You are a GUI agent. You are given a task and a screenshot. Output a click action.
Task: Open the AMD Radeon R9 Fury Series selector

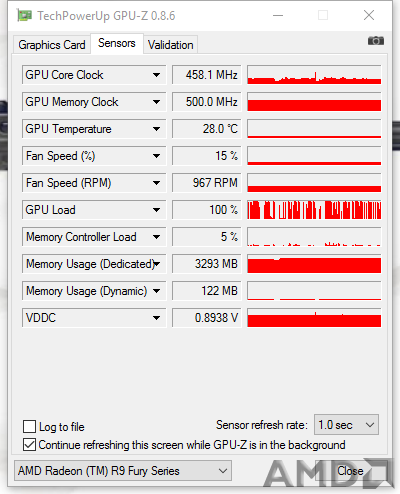[123, 471]
